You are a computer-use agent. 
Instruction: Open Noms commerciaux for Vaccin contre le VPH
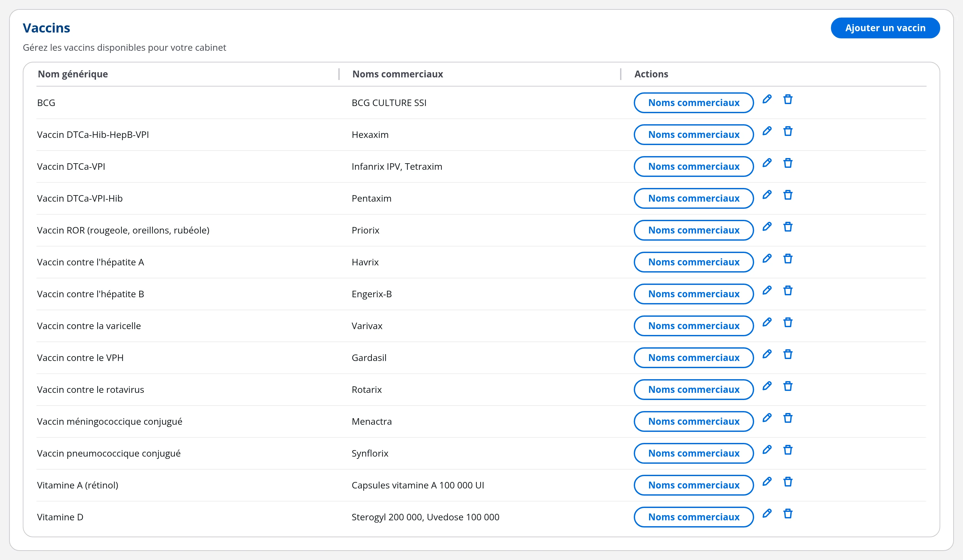(x=694, y=357)
